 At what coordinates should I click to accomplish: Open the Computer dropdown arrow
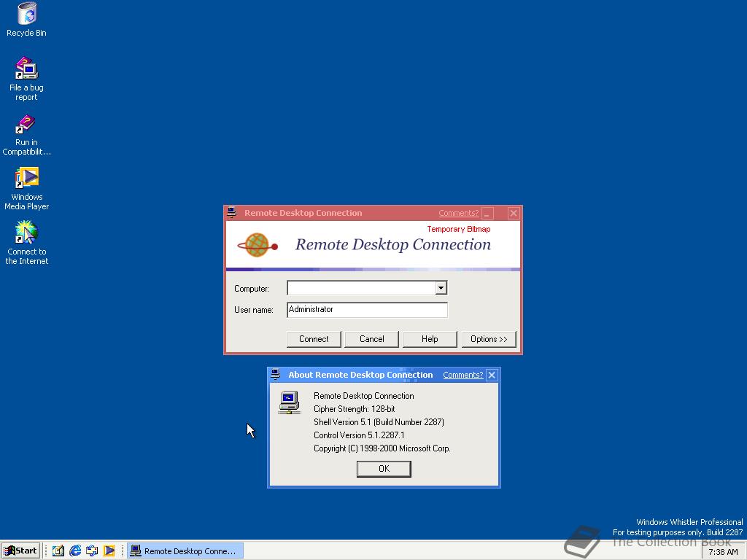pyautogui.click(x=441, y=287)
